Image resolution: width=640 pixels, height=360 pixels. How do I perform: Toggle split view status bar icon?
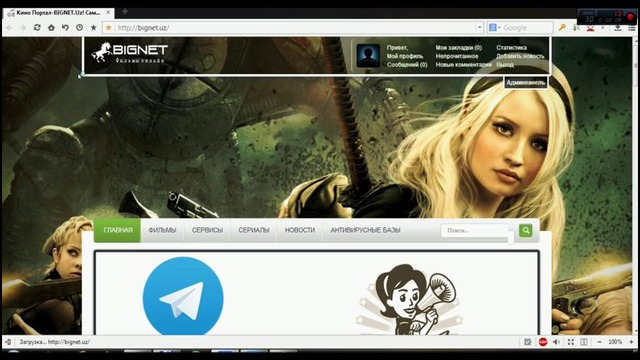[584, 342]
